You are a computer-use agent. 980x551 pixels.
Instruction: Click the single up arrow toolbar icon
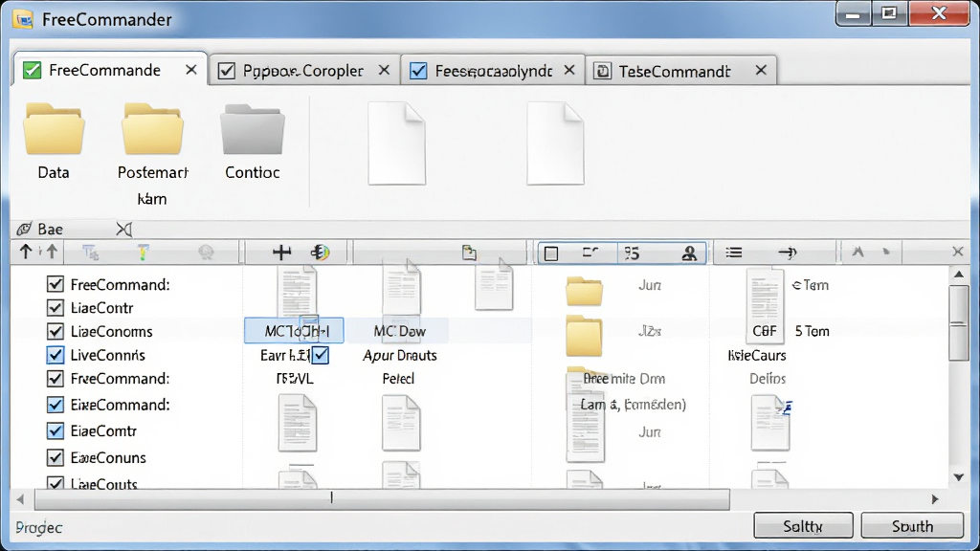(26, 252)
